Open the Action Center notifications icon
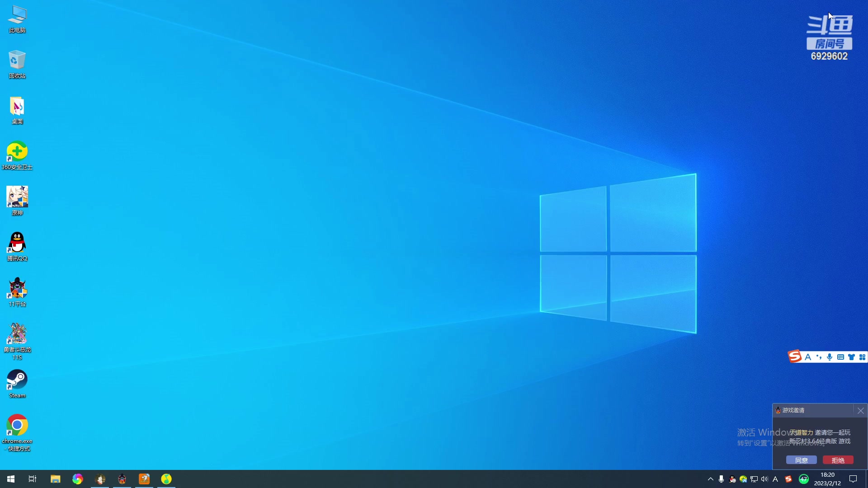Screen dimensions: 868x488 (x=854, y=479)
